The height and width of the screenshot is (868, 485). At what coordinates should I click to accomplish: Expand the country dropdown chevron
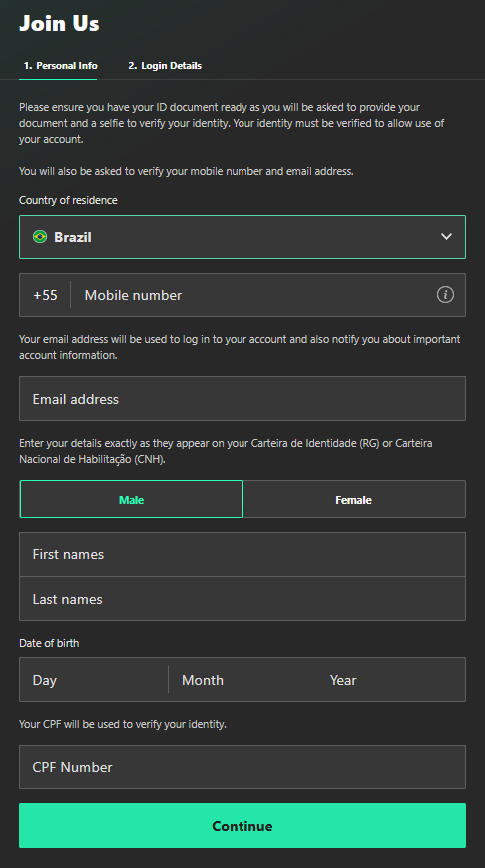[x=446, y=236]
